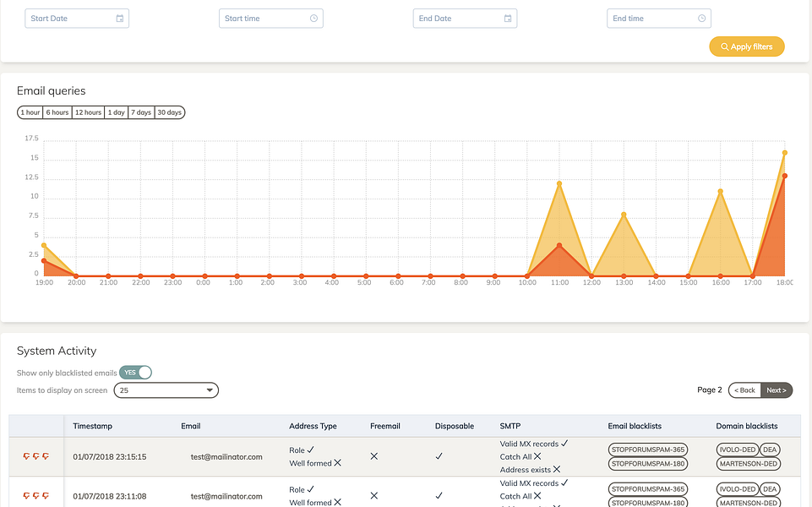The height and width of the screenshot is (507, 812).
Task: Click the clock icon in Start time
Action: click(313, 19)
